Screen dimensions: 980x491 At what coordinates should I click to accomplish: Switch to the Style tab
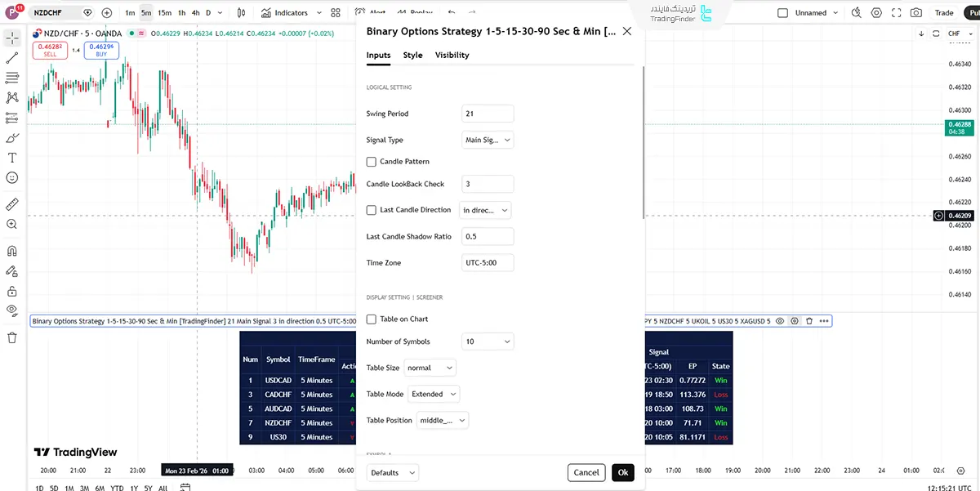pyautogui.click(x=412, y=56)
